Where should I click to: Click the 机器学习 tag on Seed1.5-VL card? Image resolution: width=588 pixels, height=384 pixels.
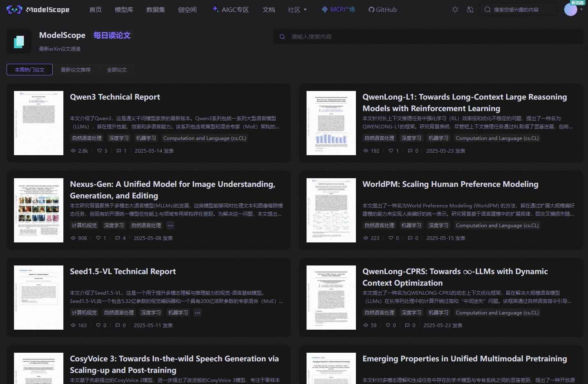click(x=178, y=312)
